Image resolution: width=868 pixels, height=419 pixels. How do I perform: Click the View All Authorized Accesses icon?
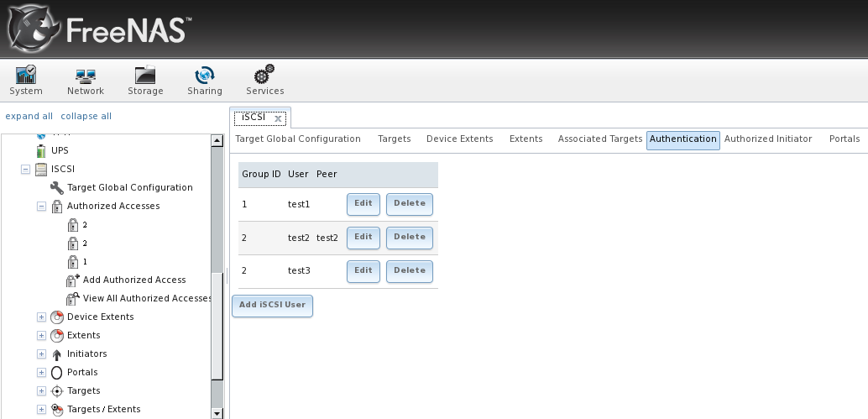tap(73, 298)
